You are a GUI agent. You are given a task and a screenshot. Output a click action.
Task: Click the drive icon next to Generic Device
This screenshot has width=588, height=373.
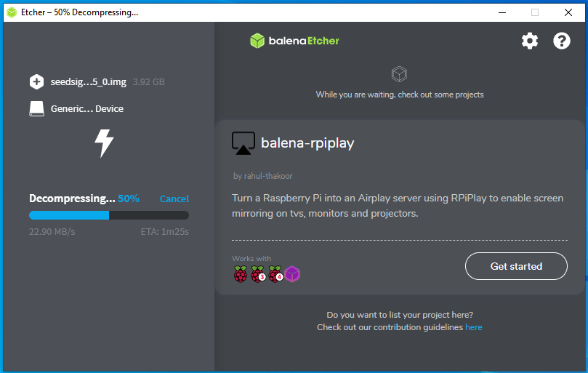[37, 109]
